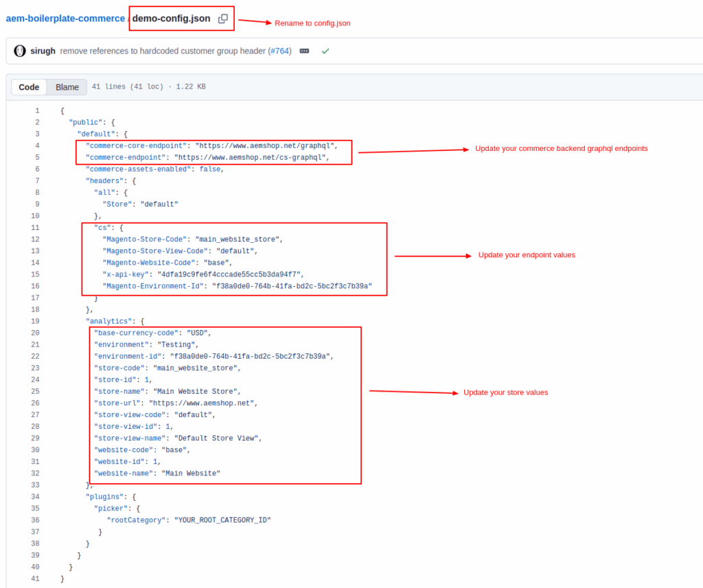
Task: Select line number 11 in the gutter
Action: click(x=35, y=227)
